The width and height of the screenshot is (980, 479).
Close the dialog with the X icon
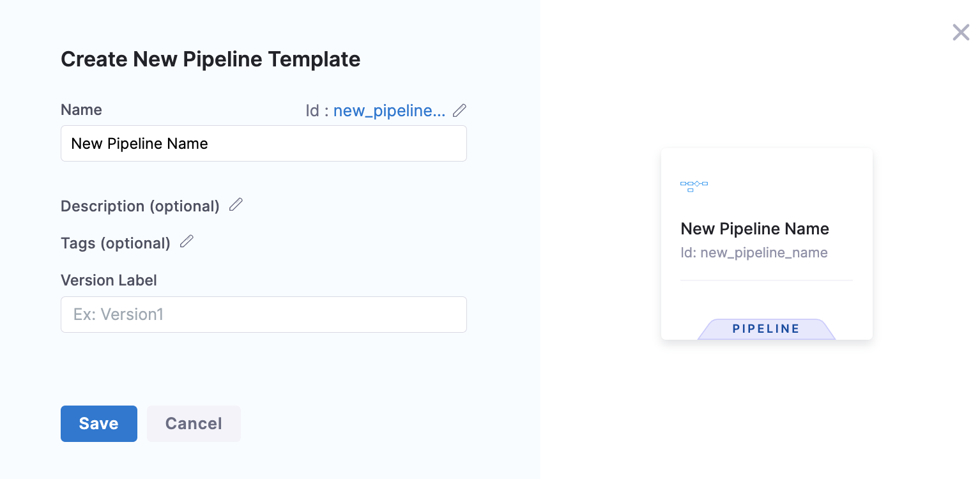(x=961, y=33)
